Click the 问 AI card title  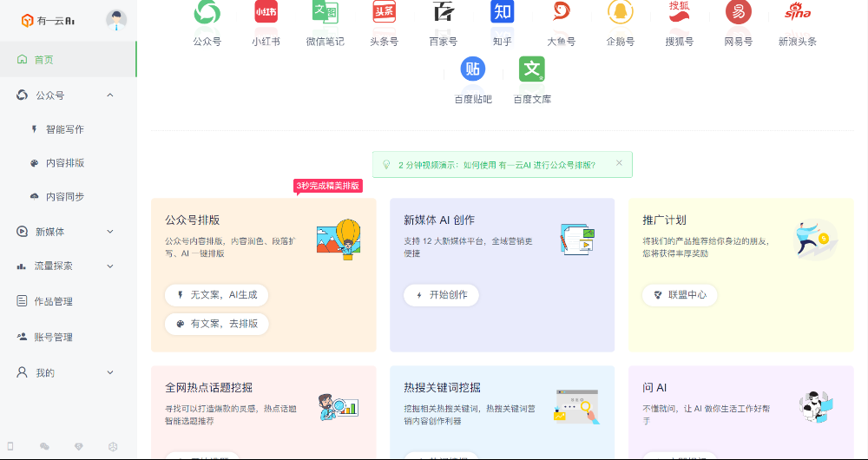pyautogui.click(x=654, y=387)
